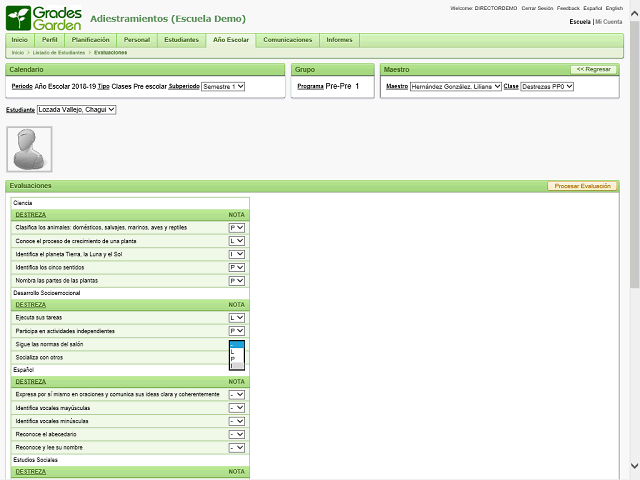Open grade dropdown for 'Reconoce el abecedario'
Viewport: 640px width, 480px height.
[x=237, y=434]
